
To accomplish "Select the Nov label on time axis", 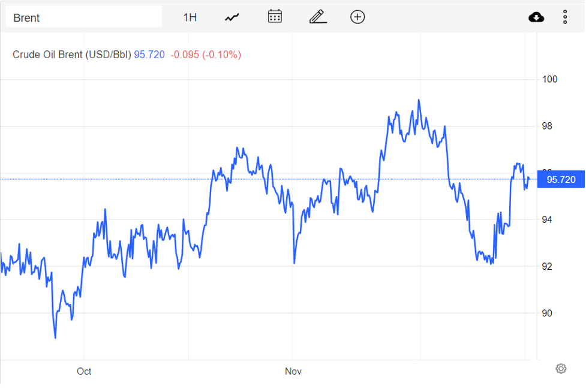I will 293,372.
